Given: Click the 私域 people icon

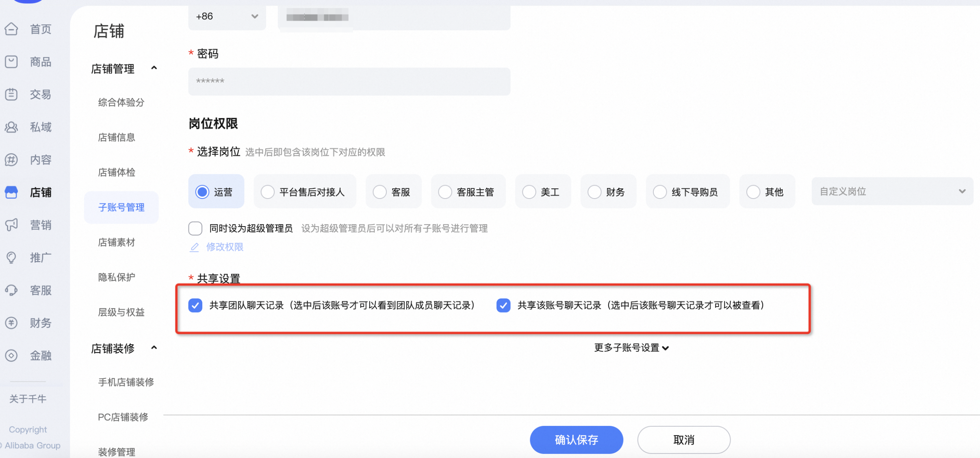Looking at the screenshot, I should tap(11, 127).
